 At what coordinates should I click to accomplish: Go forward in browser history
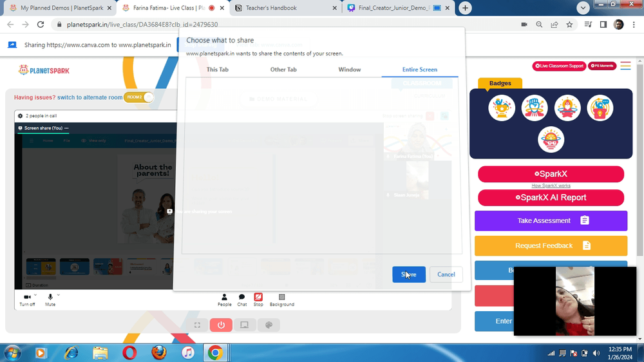point(26,24)
